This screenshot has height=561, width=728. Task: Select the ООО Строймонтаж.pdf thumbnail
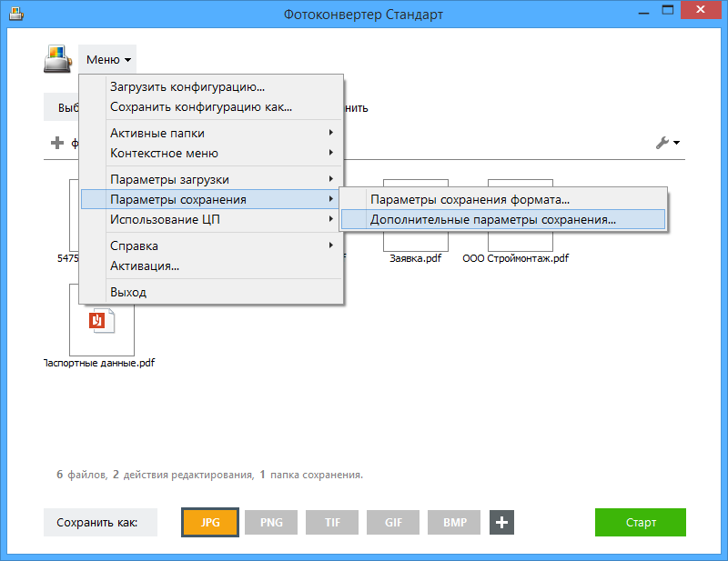(x=521, y=241)
